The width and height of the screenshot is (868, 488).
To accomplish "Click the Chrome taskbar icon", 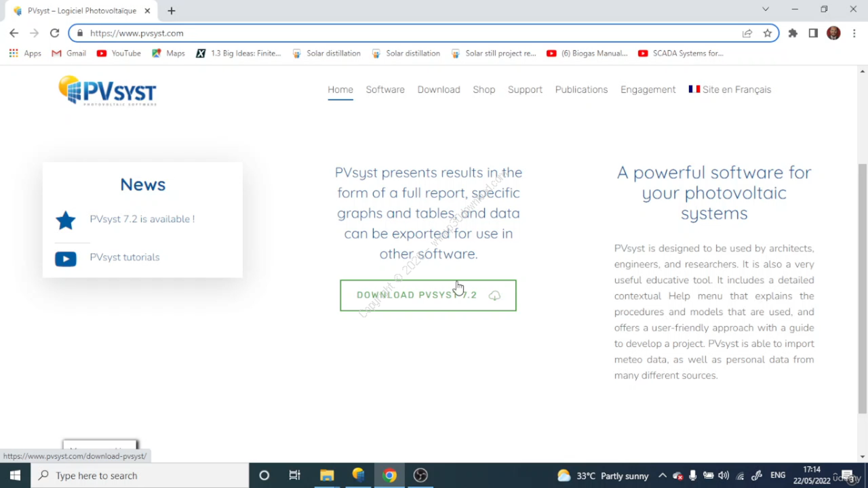I will pos(389,475).
